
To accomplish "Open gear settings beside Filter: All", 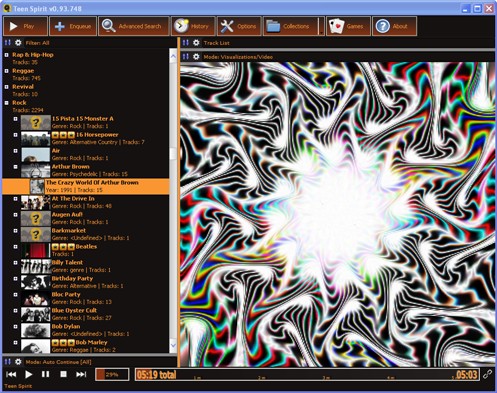I will click(x=18, y=43).
